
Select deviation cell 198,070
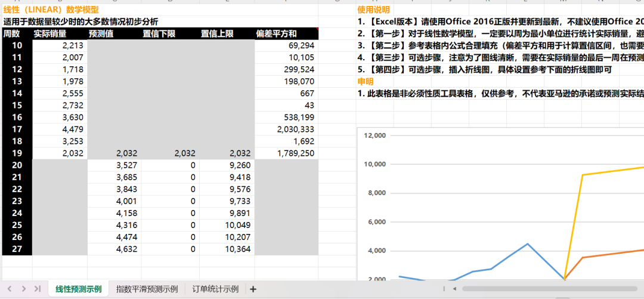pyautogui.click(x=286, y=81)
